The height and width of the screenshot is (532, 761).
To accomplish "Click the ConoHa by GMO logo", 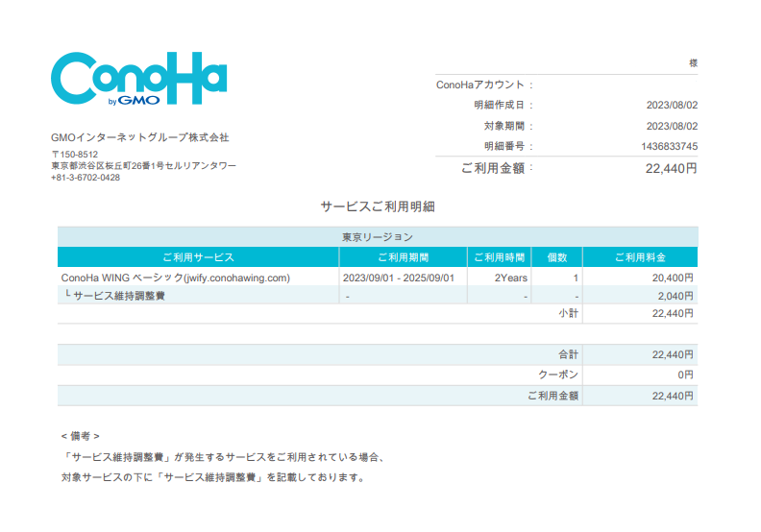I will click(x=138, y=78).
